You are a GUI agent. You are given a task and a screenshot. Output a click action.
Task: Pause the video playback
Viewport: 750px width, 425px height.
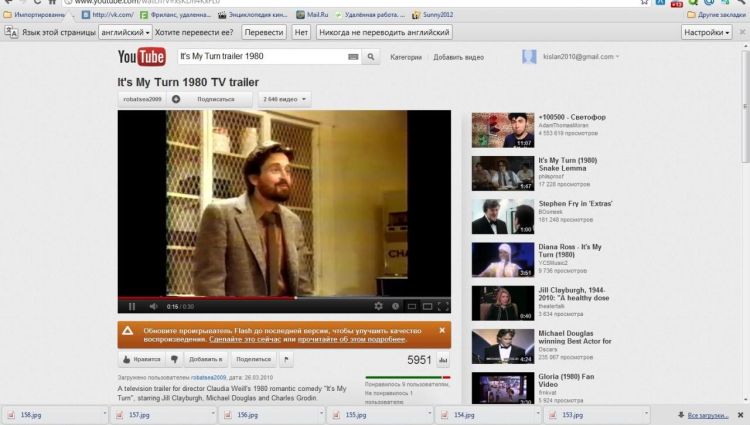click(x=132, y=306)
